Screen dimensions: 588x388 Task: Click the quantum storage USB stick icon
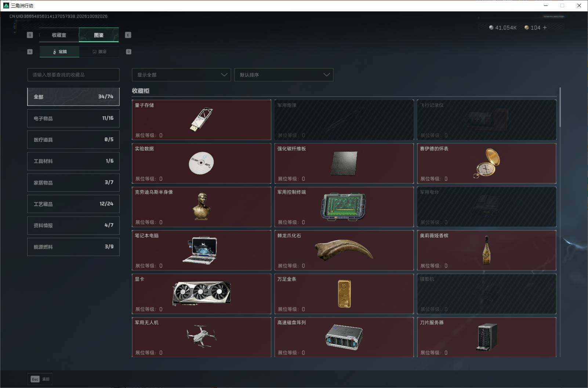pyautogui.click(x=201, y=119)
